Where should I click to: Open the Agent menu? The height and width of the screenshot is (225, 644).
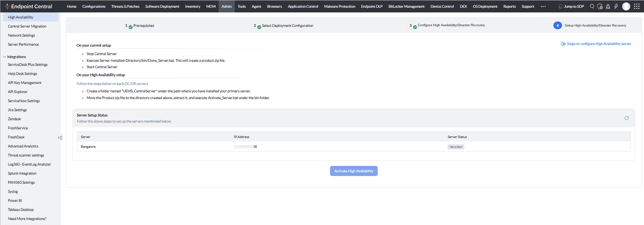coord(257,6)
